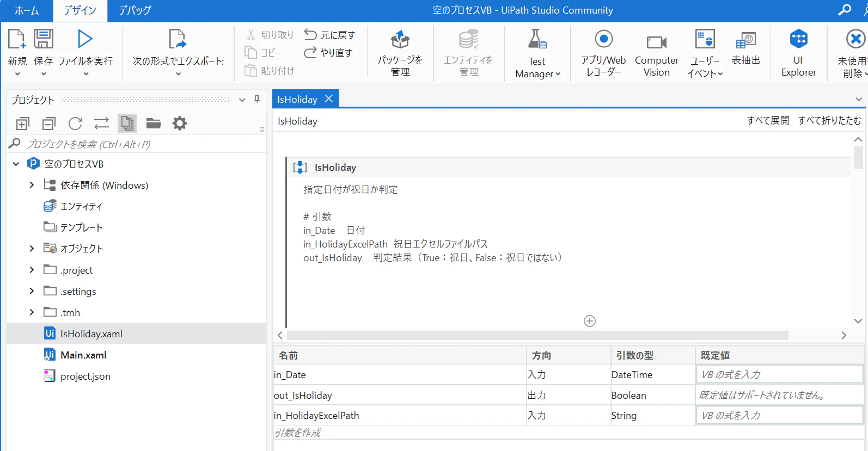Select the IsHoliday document tab
868x451 pixels.
297,99
